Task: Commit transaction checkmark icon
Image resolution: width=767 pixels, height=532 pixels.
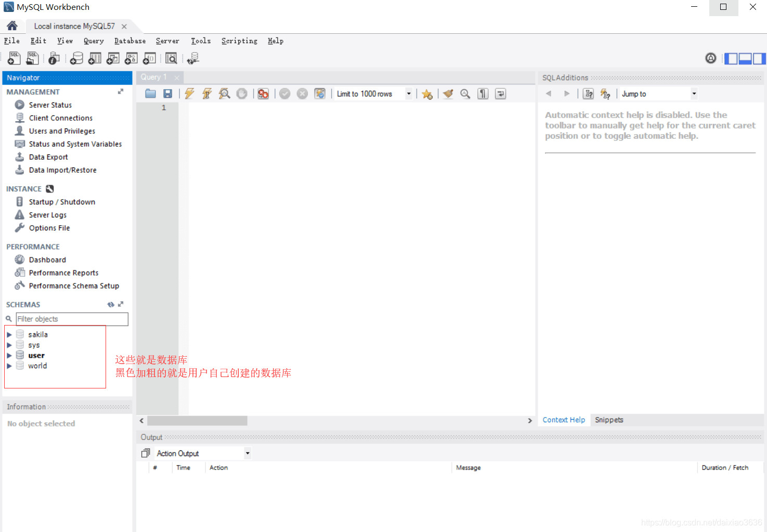Action: click(x=284, y=94)
